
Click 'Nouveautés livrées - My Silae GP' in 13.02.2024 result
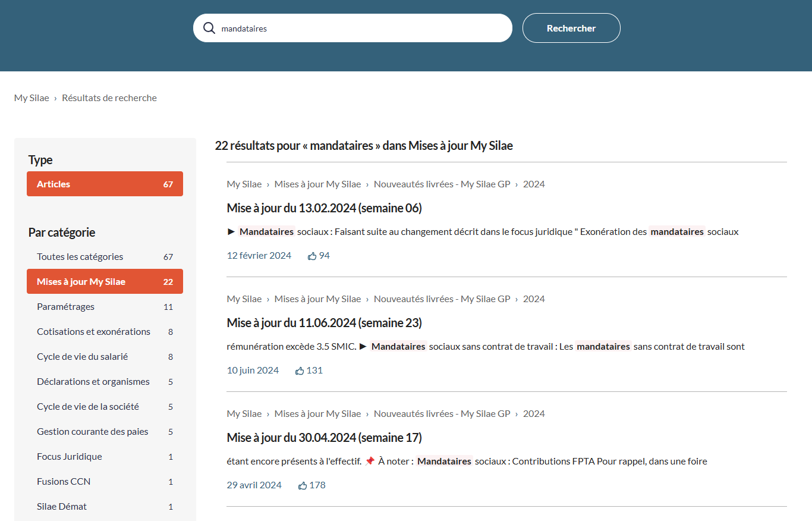point(442,184)
